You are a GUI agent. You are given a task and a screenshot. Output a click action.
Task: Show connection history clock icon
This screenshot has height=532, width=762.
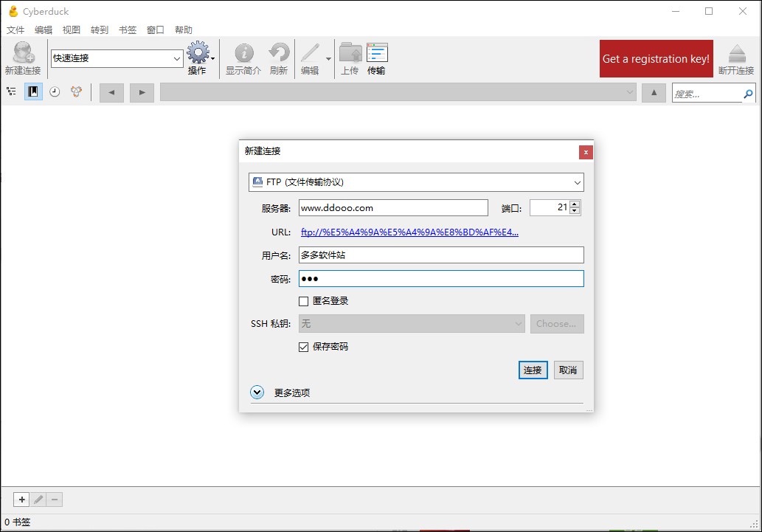point(55,91)
